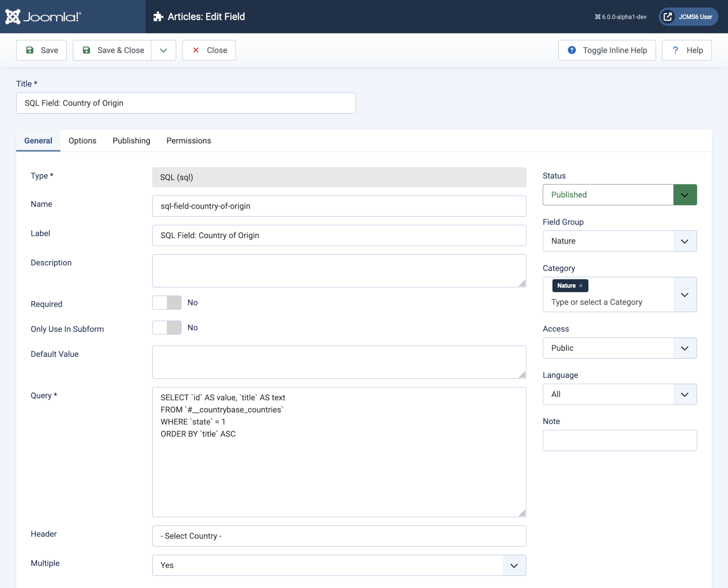Click the Joomla logo in header
This screenshot has height=588, width=728.
(43, 17)
